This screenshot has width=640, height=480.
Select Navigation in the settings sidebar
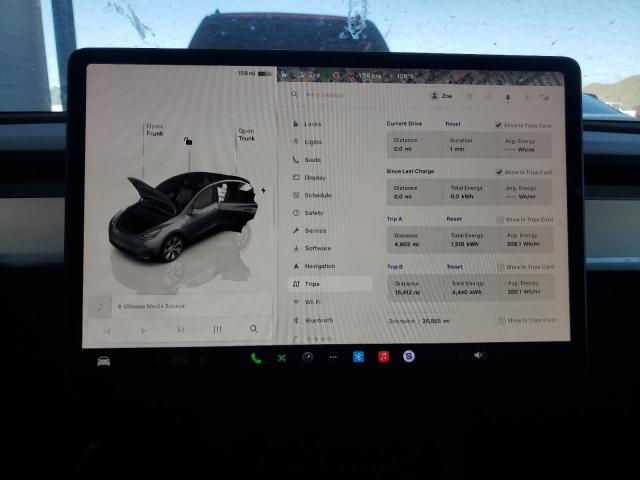(319, 266)
